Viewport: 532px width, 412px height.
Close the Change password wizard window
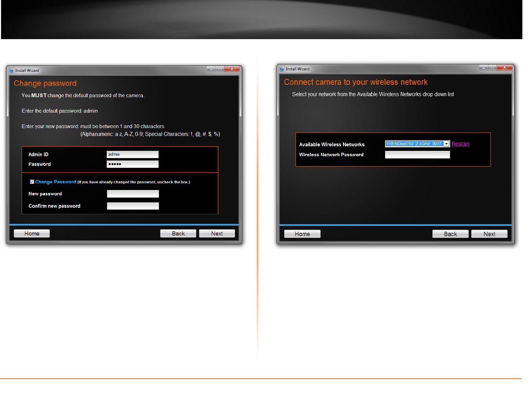coord(232,69)
